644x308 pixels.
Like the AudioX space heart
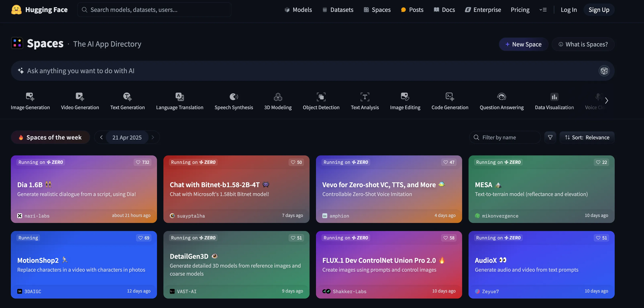coord(601,238)
